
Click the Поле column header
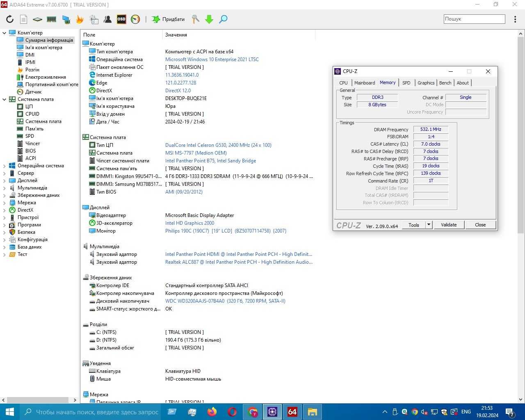121,35
